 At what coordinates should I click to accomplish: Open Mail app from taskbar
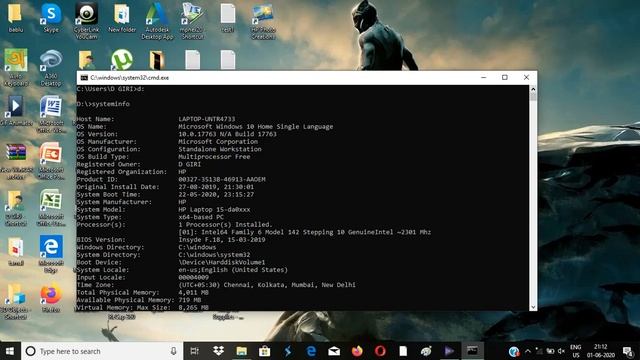point(334,351)
